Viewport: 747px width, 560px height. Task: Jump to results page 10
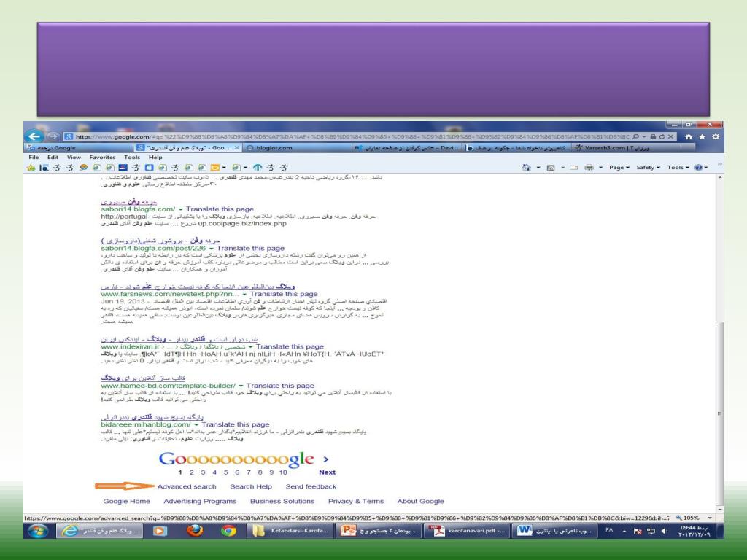283,472
